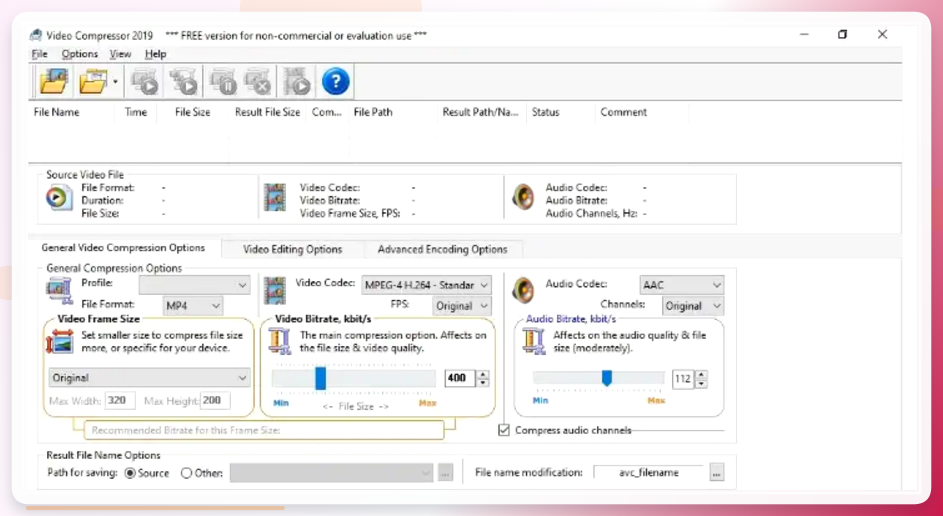Start compression of all files icon
The image size is (943, 516).
183,81
